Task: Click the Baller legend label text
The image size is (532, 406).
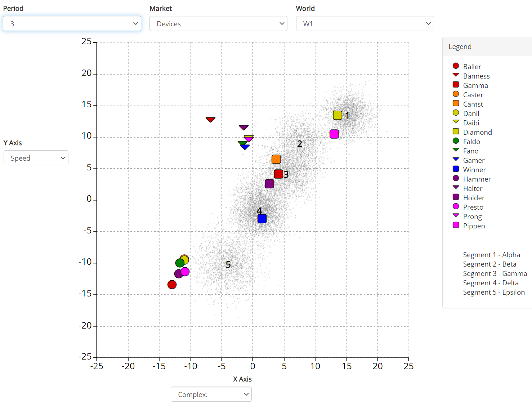Action: (x=472, y=67)
